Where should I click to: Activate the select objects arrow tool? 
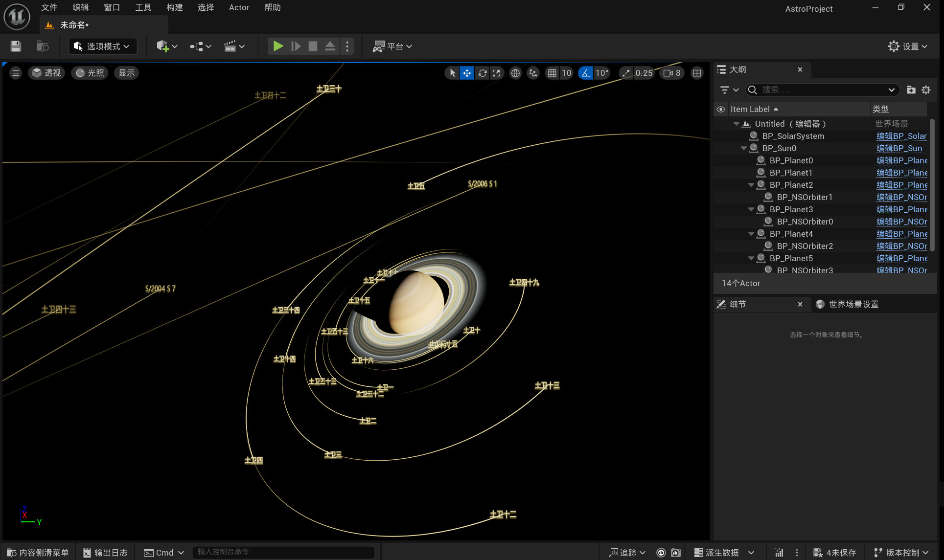coord(452,73)
